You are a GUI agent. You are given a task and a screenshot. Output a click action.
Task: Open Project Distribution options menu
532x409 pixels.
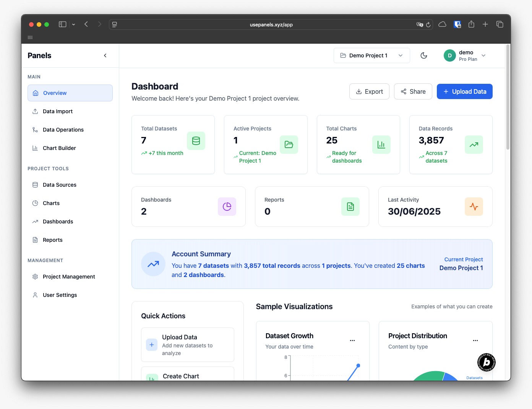(475, 340)
